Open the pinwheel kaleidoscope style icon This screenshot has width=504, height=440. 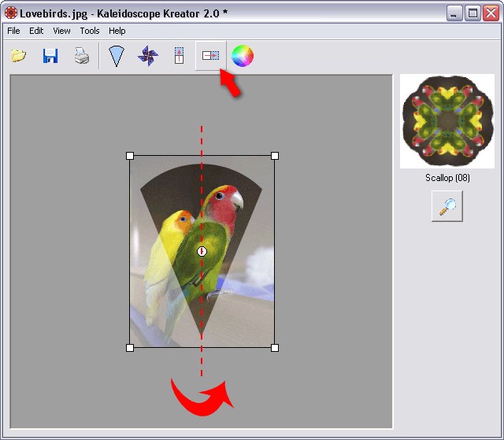click(x=148, y=56)
